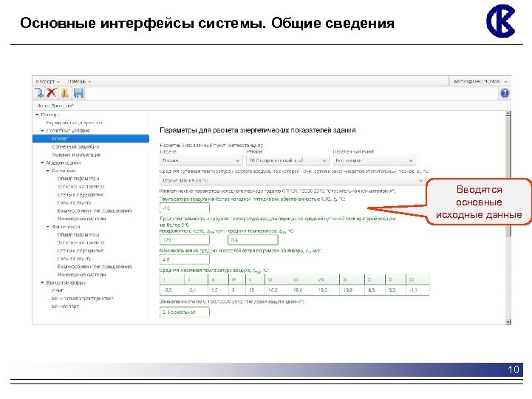Select the highlighted Климат tree item
Viewport: 532px width, 399px height.
click(x=91, y=138)
